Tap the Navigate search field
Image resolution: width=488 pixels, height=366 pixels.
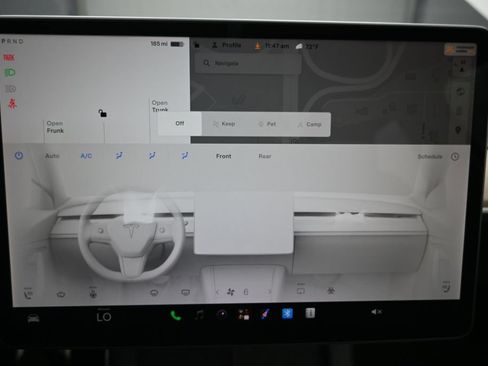coord(248,63)
